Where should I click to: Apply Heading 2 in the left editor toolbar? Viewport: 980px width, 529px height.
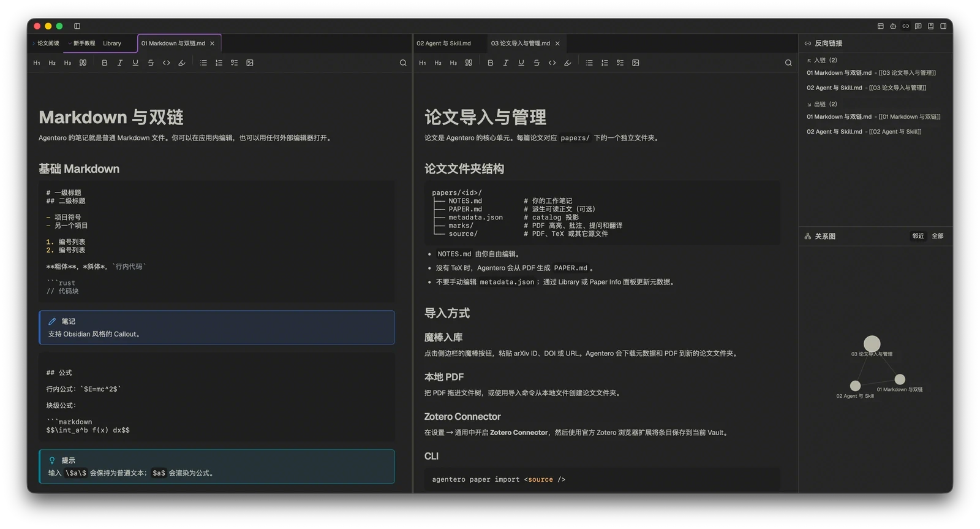tap(52, 63)
